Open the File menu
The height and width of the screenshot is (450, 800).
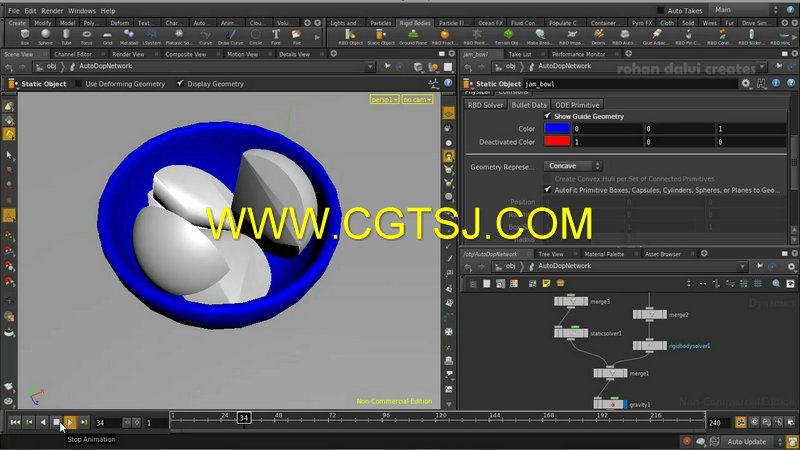[x=14, y=11]
